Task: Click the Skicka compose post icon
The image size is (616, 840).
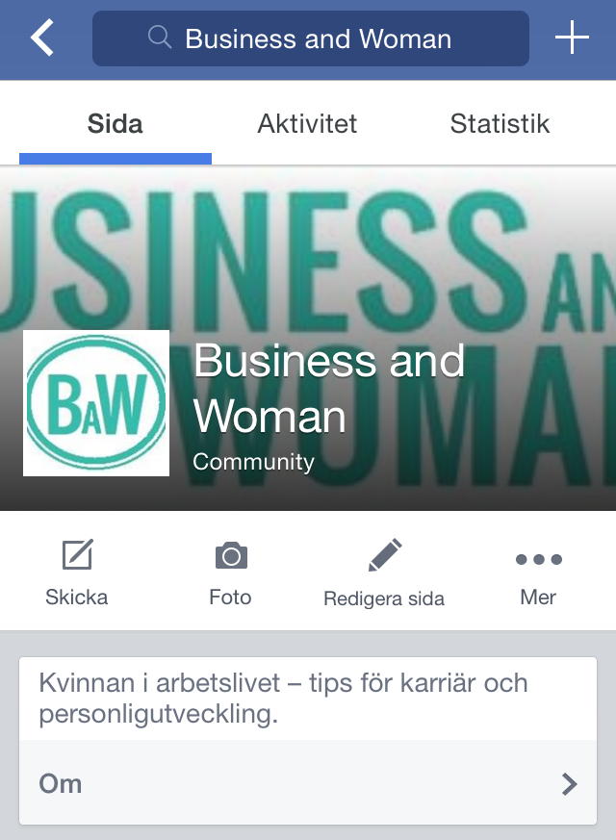Action: click(77, 554)
